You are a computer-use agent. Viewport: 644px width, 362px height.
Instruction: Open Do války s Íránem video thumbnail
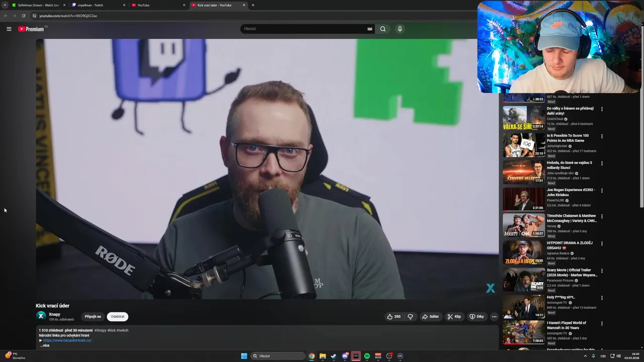coord(523,117)
